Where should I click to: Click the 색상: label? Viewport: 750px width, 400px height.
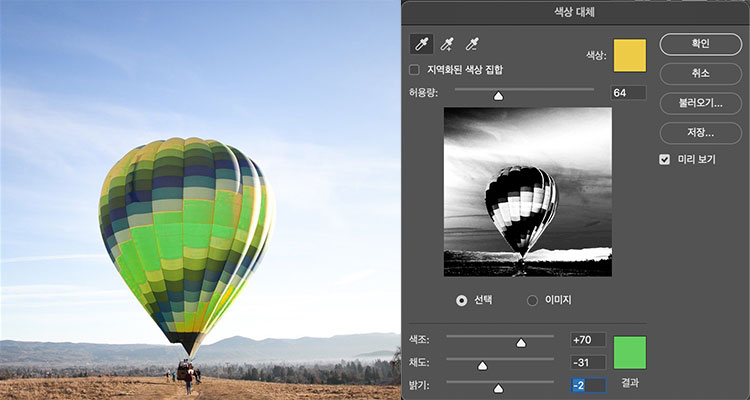596,56
